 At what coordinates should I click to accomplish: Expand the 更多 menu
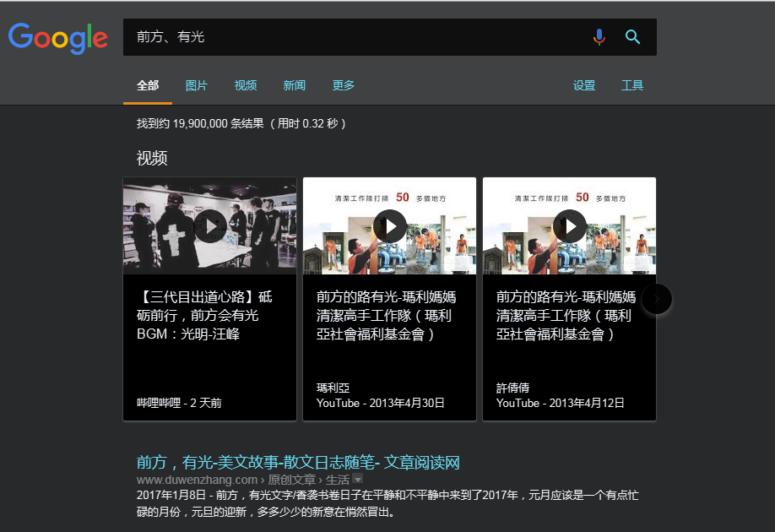(x=344, y=85)
